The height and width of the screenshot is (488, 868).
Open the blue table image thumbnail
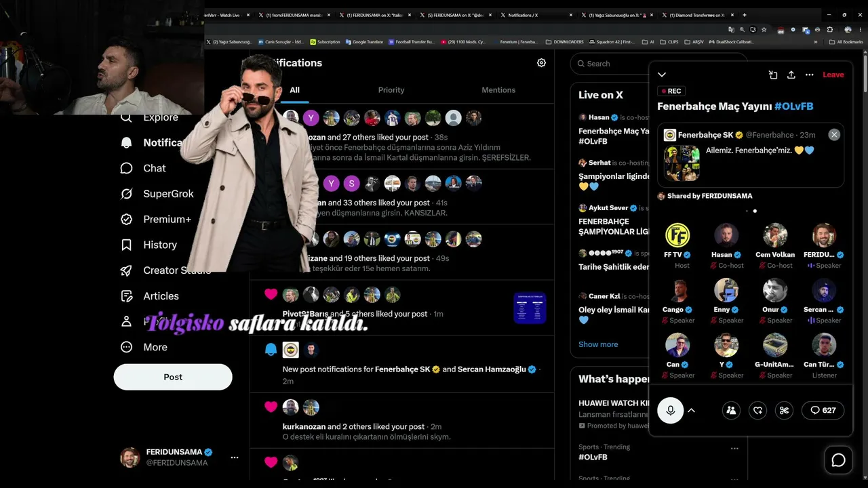pyautogui.click(x=530, y=308)
